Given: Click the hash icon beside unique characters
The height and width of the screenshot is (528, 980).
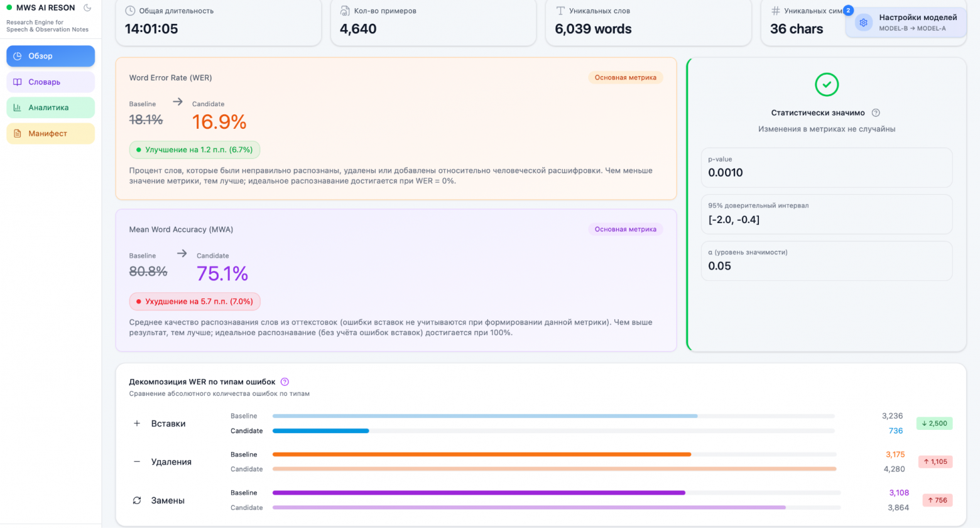Looking at the screenshot, I should click(x=775, y=11).
